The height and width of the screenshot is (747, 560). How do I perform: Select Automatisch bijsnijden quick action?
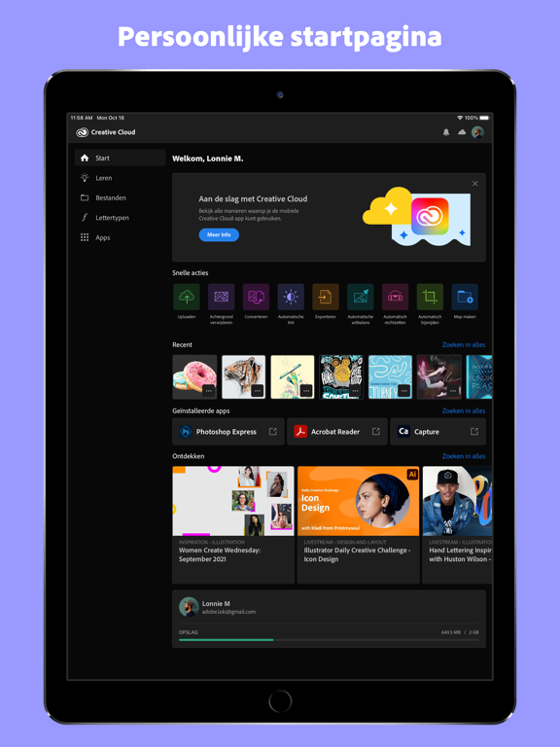(430, 297)
